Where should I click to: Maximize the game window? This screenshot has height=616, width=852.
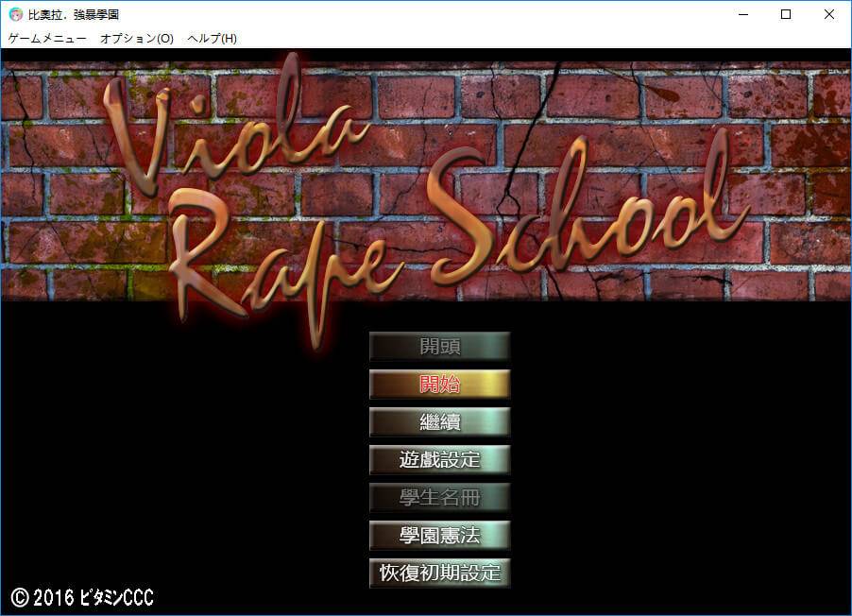click(x=786, y=14)
